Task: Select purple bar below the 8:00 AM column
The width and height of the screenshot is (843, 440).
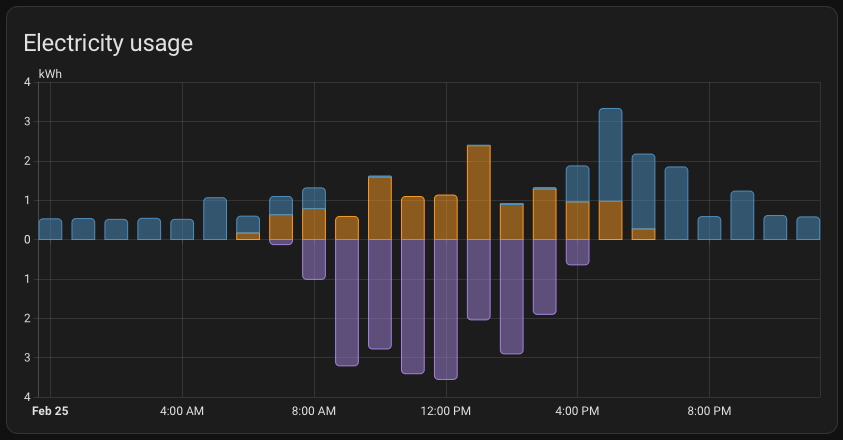Action: tap(314, 259)
